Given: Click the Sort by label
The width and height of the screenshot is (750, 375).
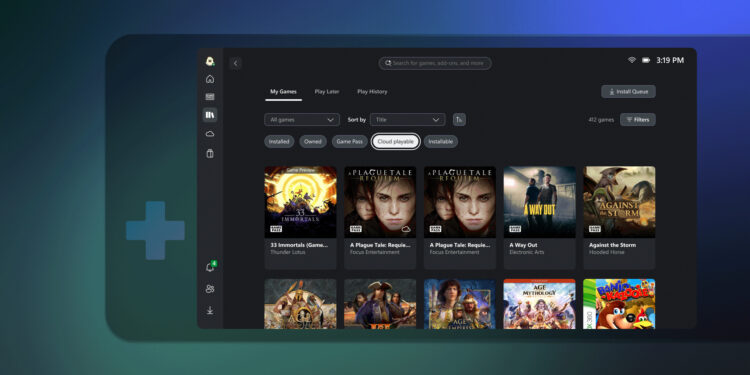Looking at the screenshot, I should click(357, 120).
